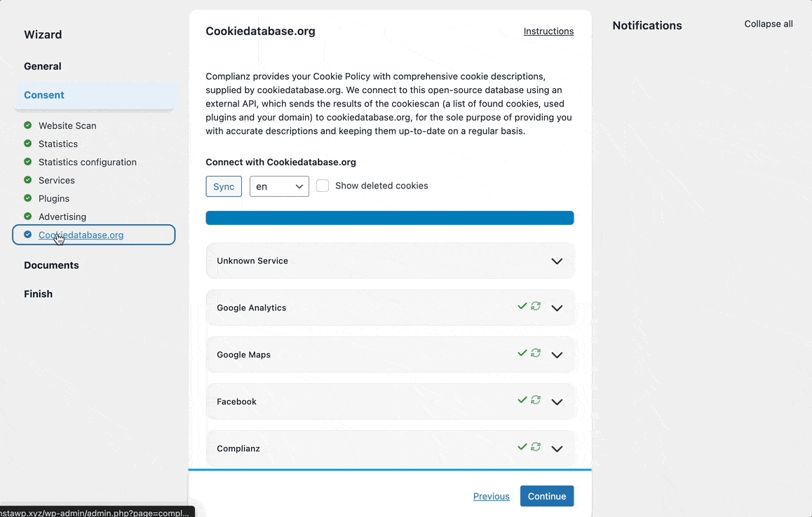Go to the Documents wizard section
This screenshot has height=517, width=812.
[x=51, y=265]
